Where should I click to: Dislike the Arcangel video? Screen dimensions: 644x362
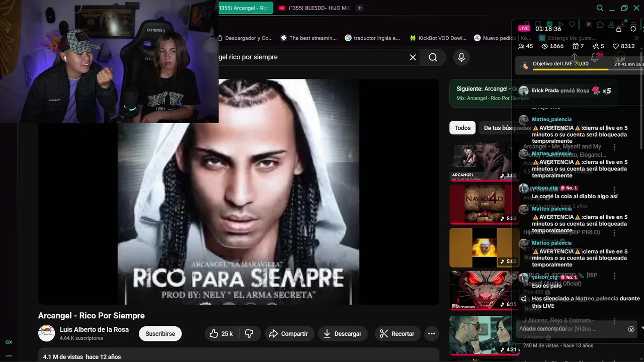pos(249,334)
